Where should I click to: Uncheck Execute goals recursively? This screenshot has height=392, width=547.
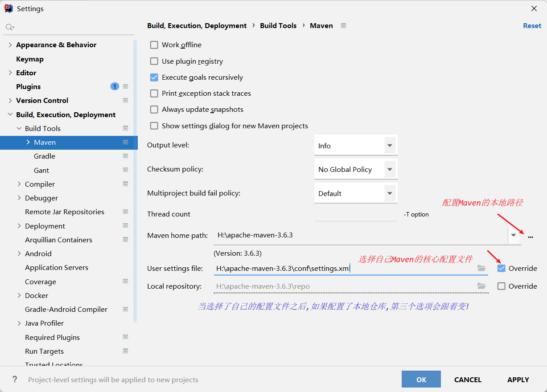[x=154, y=78]
